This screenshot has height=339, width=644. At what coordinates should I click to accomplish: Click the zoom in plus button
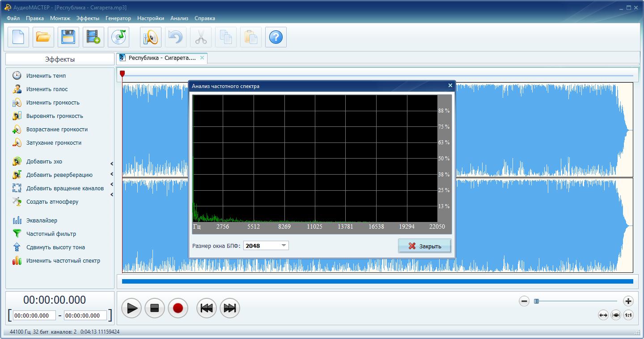click(x=628, y=301)
